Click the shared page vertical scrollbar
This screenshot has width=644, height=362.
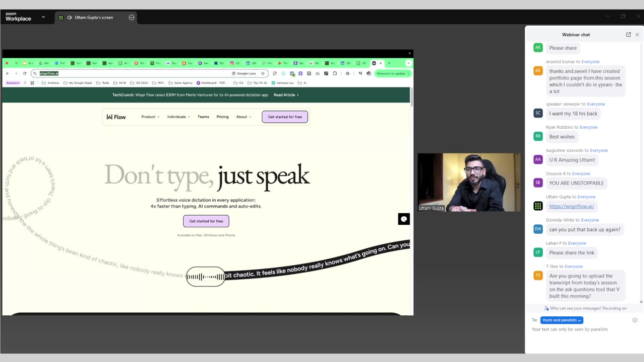412,97
